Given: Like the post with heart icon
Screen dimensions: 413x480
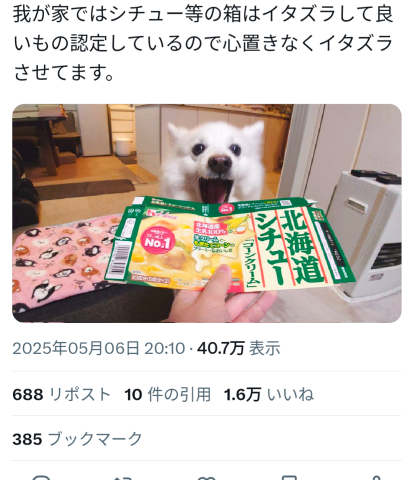Looking at the screenshot, I should click(207, 478).
